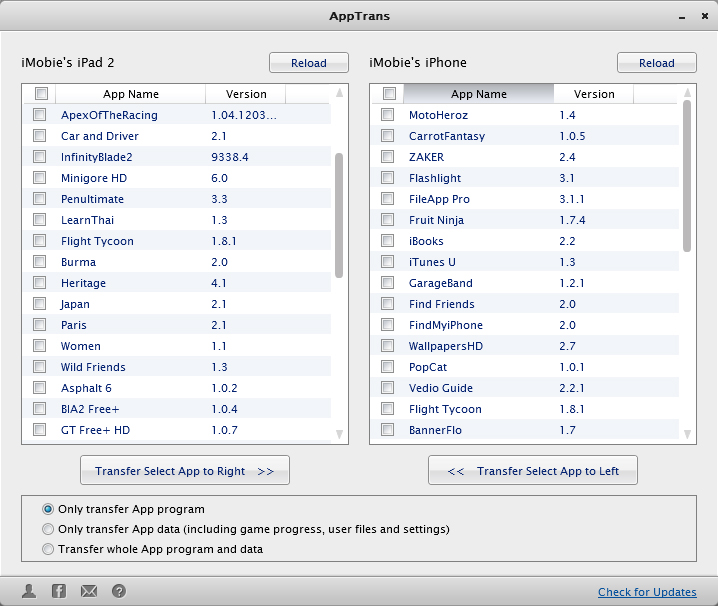The width and height of the screenshot is (718, 606).
Task: Select the FileApp Pro row
Action: 525,199
